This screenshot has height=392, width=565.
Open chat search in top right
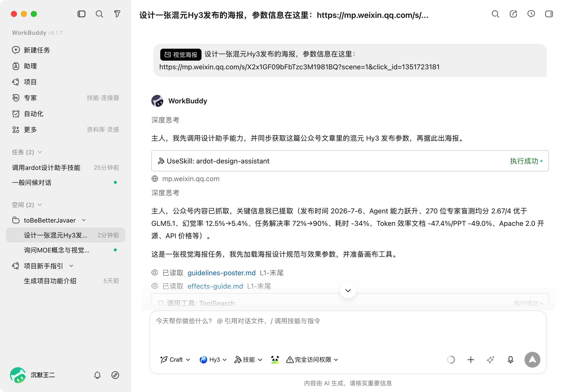coord(495,14)
